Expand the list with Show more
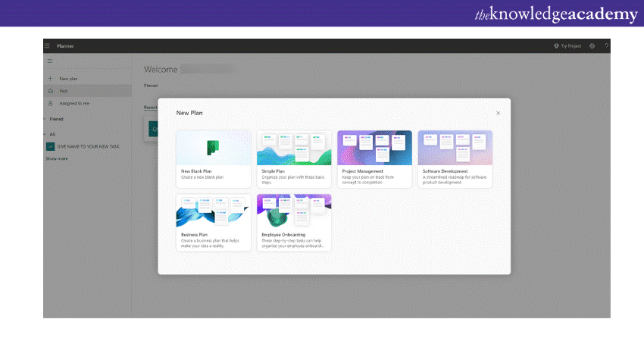Screen dimensions: 644x341 57,158
